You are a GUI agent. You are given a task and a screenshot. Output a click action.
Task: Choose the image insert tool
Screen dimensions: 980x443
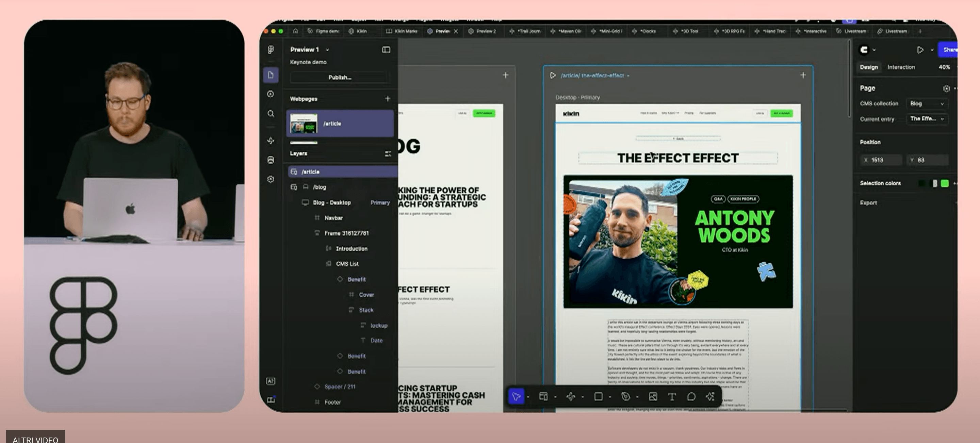653,397
